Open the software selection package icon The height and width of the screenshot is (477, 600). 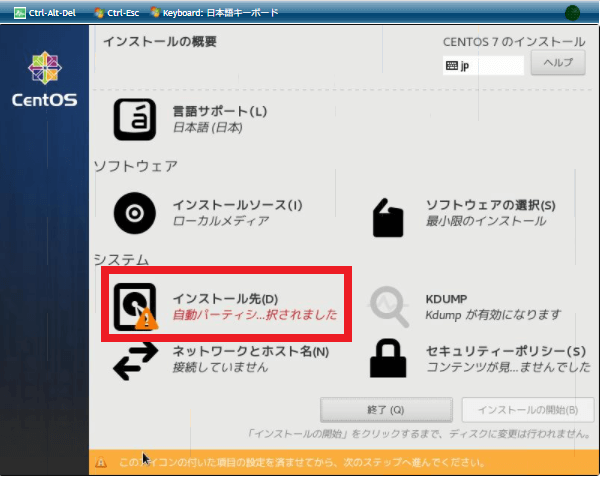pyautogui.click(x=388, y=218)
